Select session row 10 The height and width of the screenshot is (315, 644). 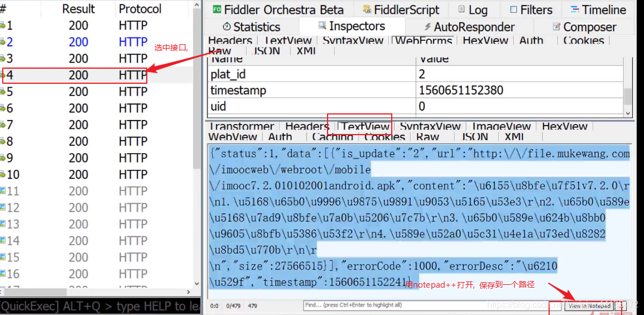pos(97,175)
